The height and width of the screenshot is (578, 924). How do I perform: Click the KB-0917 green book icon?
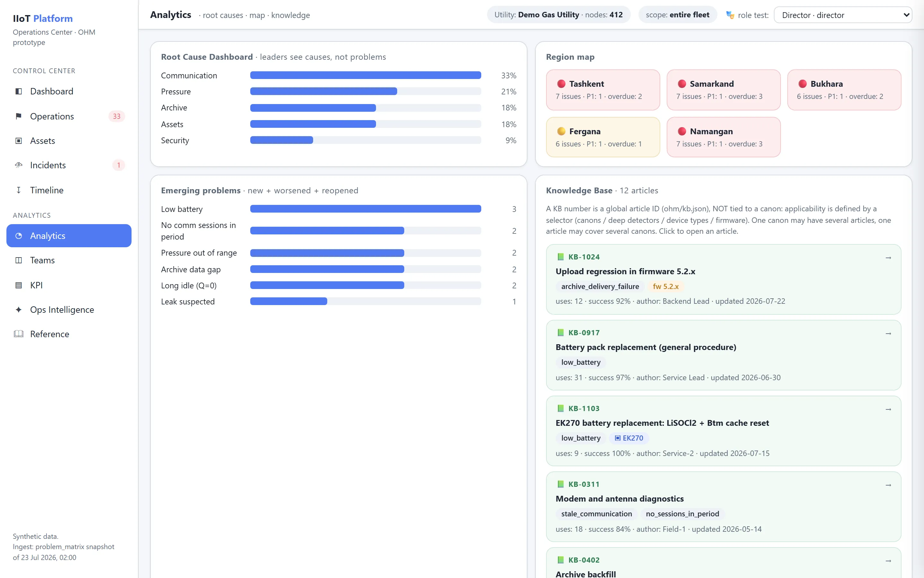click(560, 333)
